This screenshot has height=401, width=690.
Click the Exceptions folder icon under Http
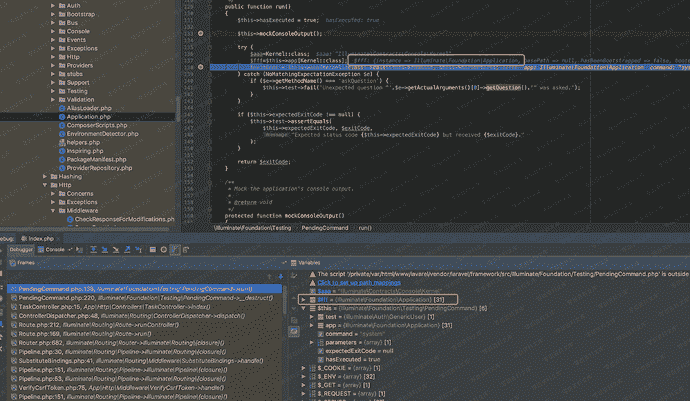click(60, 201)
